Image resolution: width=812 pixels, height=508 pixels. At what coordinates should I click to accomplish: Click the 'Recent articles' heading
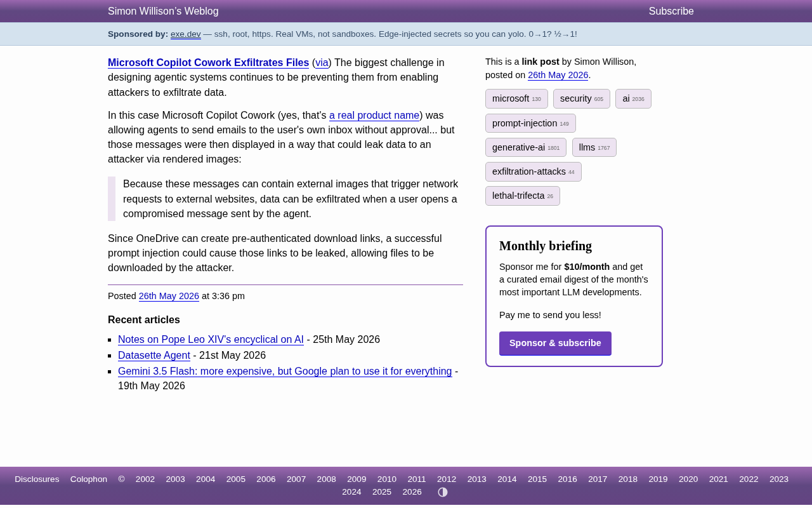point(144,320)
